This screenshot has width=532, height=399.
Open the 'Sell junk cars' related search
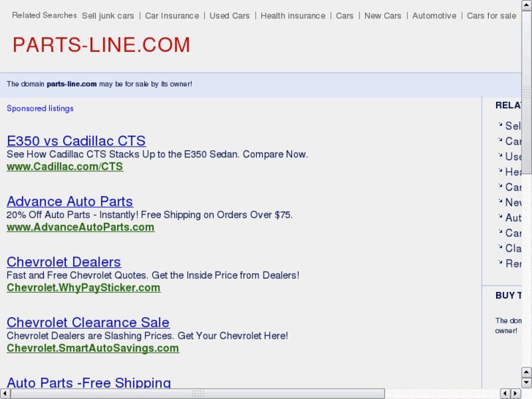[108, 16]
